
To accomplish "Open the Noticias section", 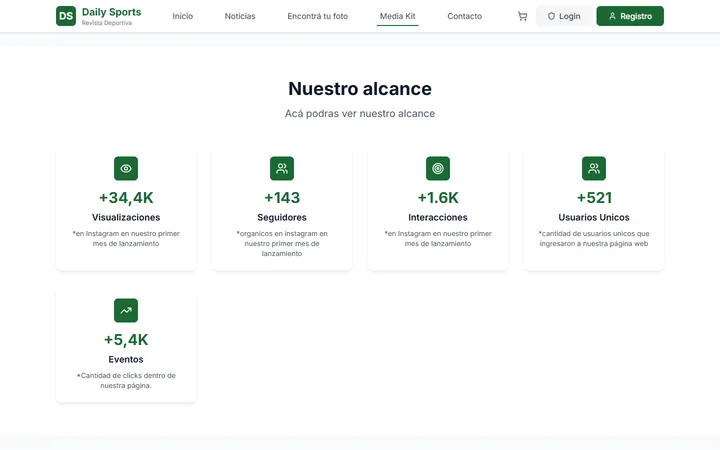I will tap(240, 16).
